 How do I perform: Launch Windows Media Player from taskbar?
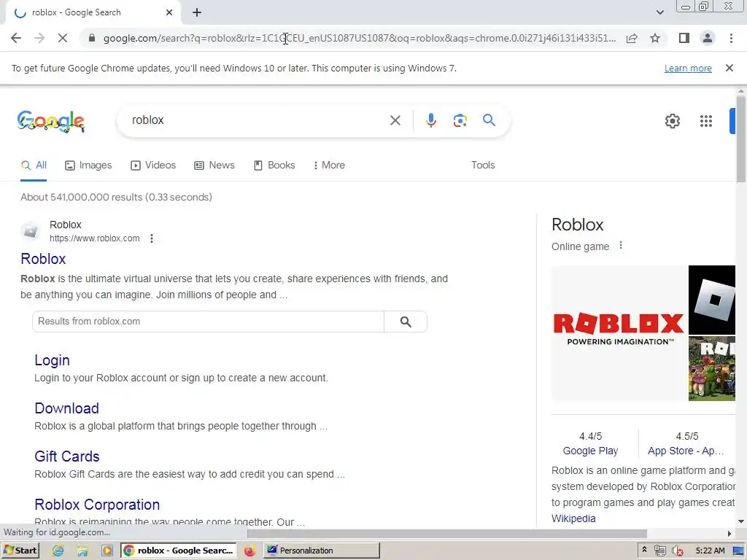click(107, 551)
